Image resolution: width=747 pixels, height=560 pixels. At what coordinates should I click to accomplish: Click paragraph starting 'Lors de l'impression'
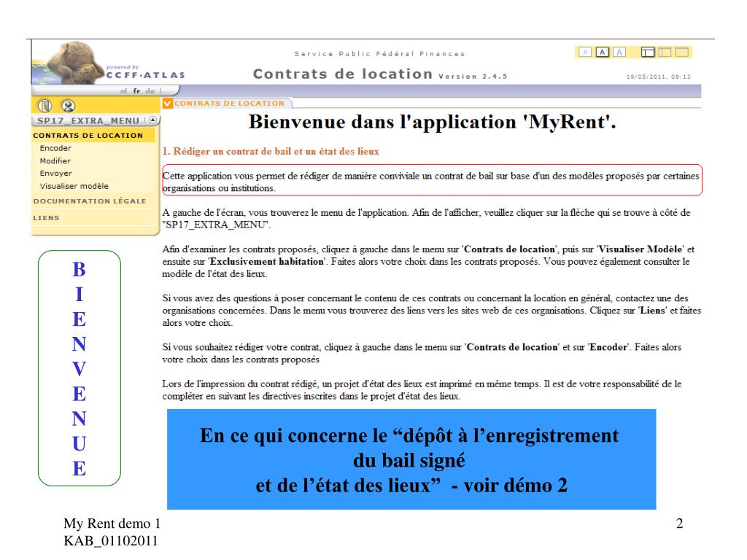click(x=422, y=390)
